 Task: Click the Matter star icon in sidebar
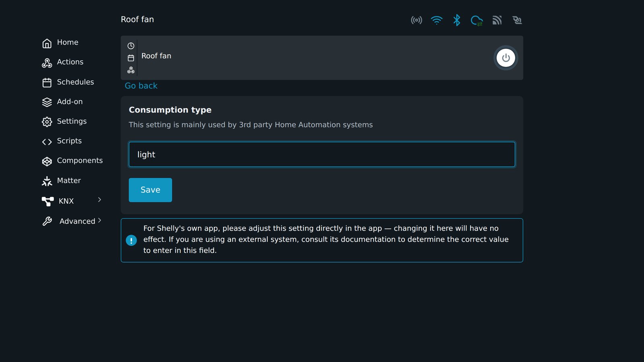coord(47,181)
